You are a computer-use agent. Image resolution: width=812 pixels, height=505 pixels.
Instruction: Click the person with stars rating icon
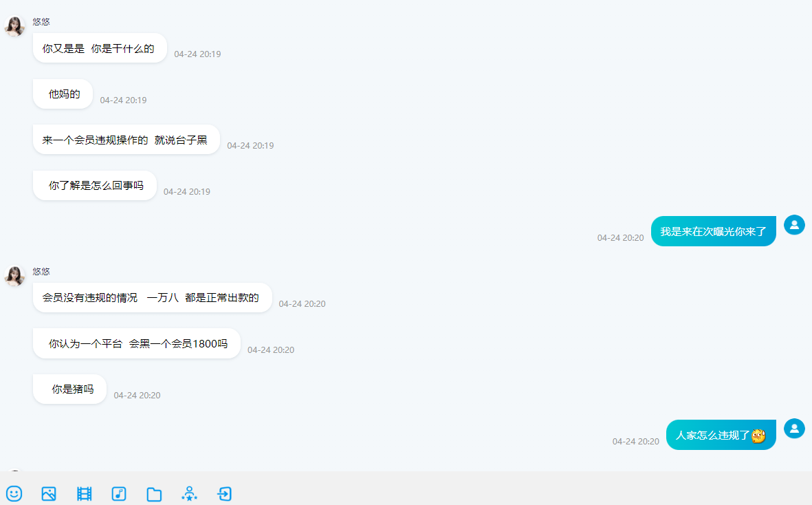[189, 493]
